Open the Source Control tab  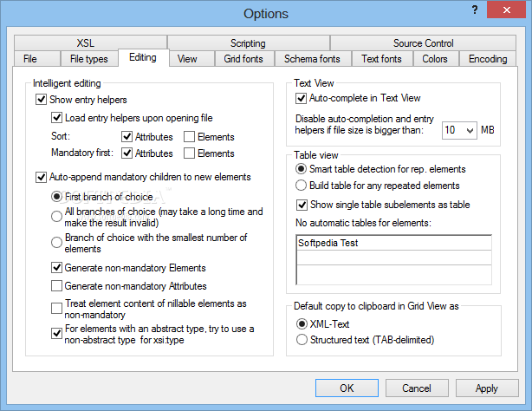click(423, 43)
